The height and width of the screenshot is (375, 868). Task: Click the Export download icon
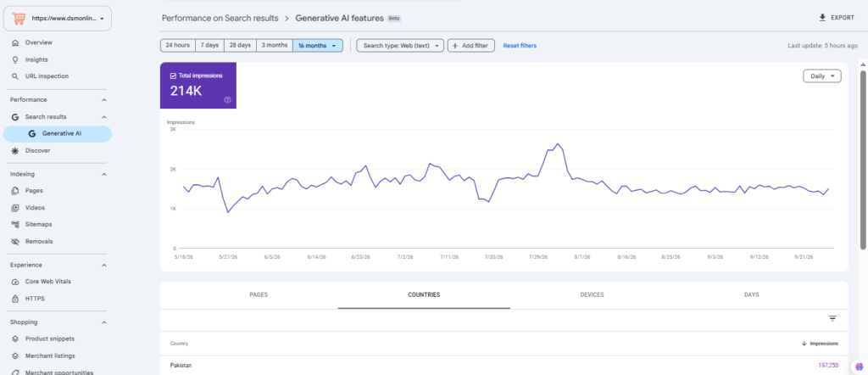pyautogui.click(x=822, y=18)
